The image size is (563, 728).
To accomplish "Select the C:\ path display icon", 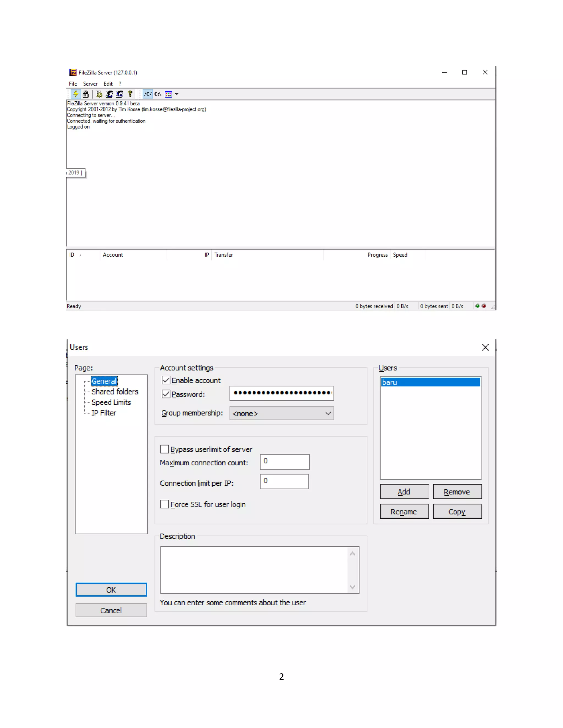I will pos(158,94).
